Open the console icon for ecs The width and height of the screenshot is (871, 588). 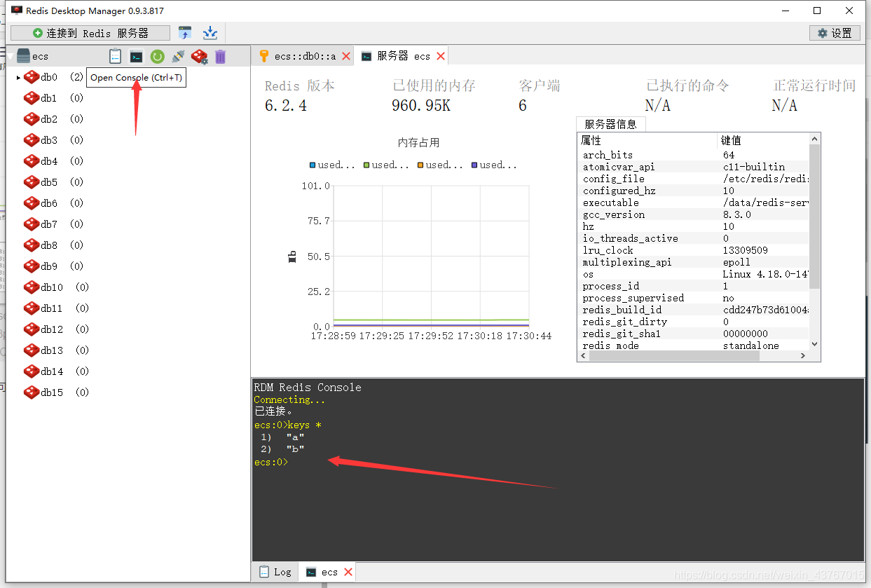[x=137, y=57]
